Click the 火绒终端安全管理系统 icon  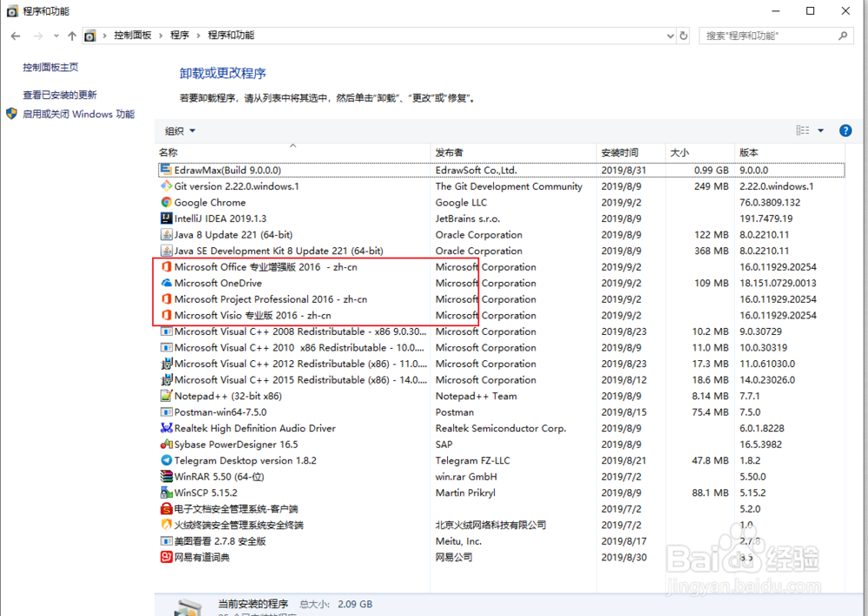[x=166, y=524]
